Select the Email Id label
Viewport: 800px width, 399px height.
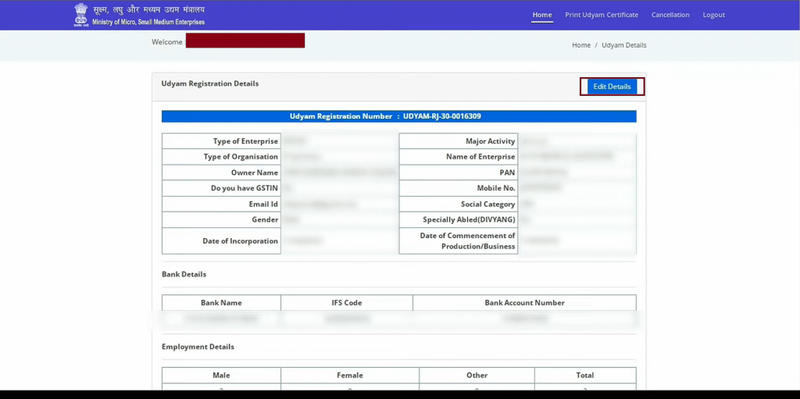pos(264,204)
